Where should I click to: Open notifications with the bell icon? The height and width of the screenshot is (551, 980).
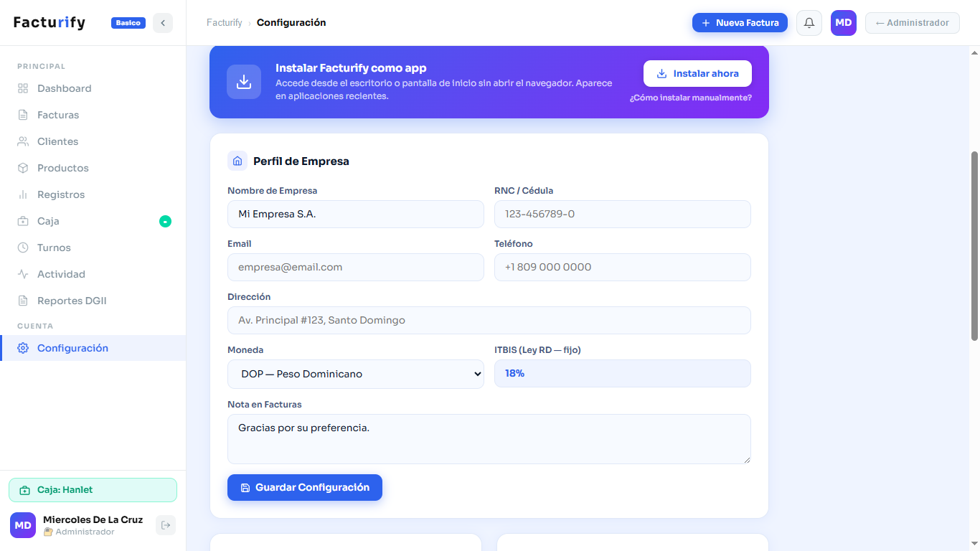[809, 23]
